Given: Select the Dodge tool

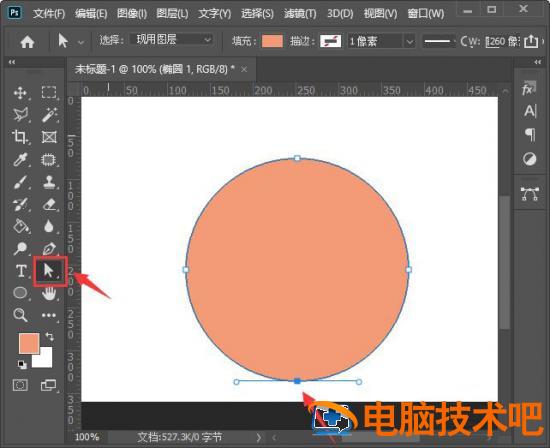Looking at the screenshot, I should pos(20,248).
